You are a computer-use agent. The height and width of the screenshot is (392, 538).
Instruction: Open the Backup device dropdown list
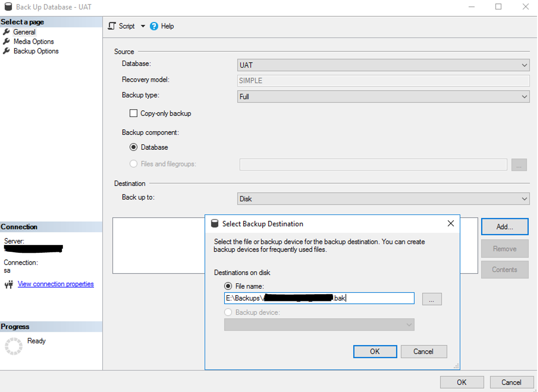coord(319,325)
